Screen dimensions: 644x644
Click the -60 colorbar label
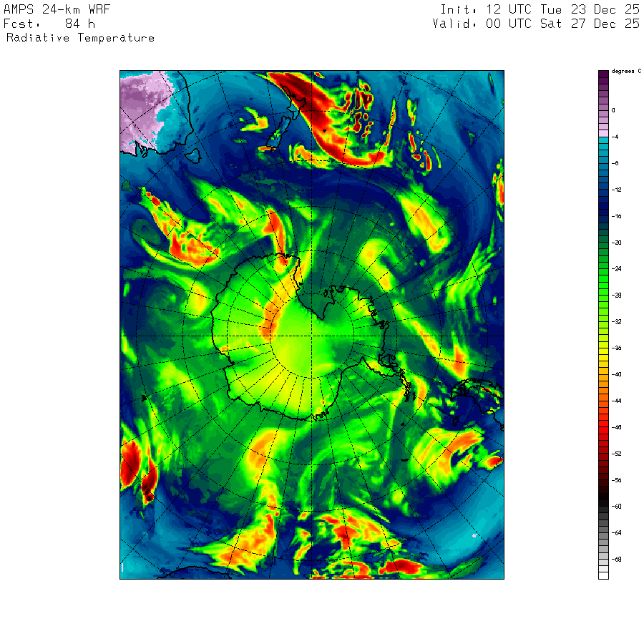point(616,507)
